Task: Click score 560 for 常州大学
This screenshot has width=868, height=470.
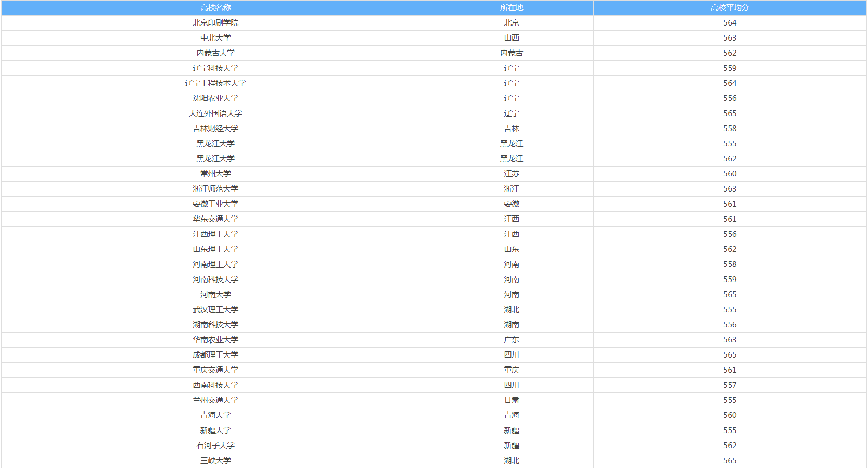Action: click(730, 174)
